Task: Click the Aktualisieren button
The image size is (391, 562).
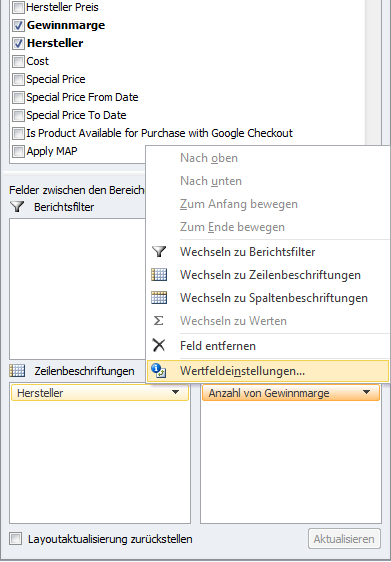Action: tap(344, 539)
